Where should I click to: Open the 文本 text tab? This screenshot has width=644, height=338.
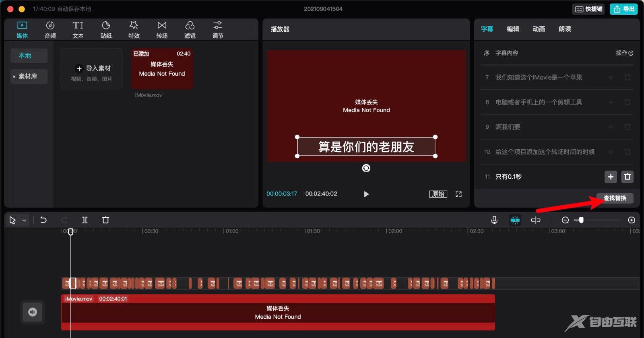pos(78,30)
